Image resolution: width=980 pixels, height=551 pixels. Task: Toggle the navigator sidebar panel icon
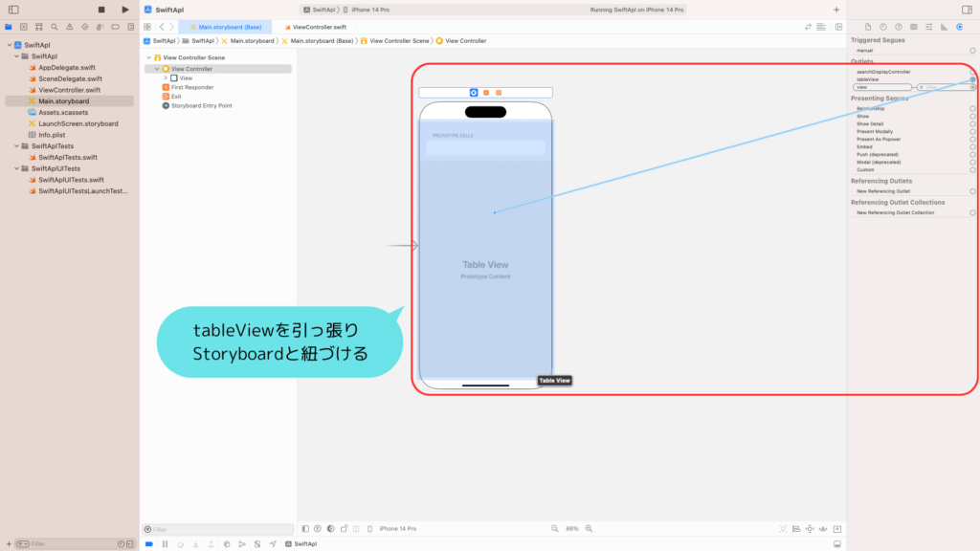pyautogui.click(x=13, y=10)
